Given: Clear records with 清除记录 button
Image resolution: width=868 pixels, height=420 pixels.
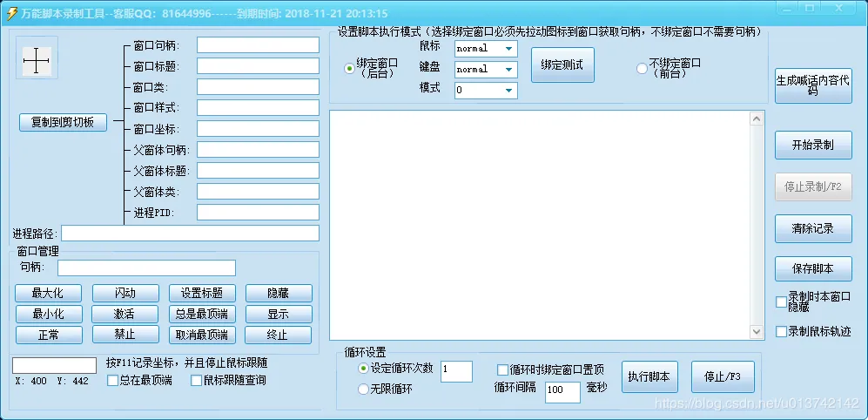Looking at the screenshot, I should pyautogui.click(x=813, y=228).
